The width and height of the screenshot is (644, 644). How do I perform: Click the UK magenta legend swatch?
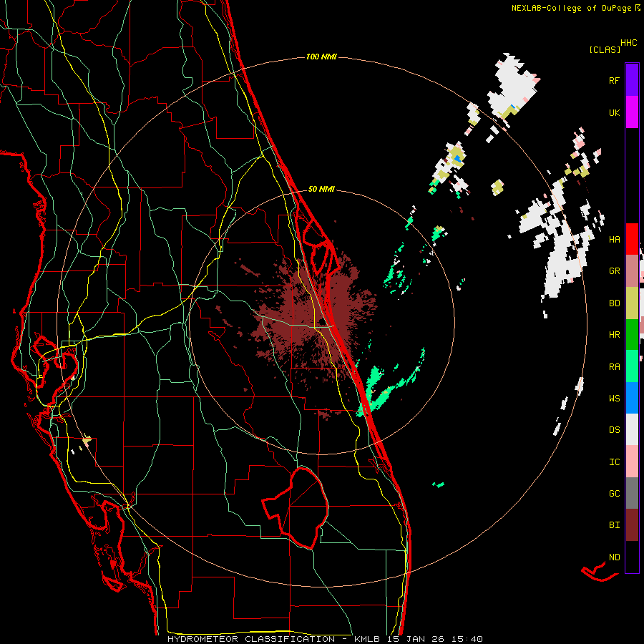pyautogui.click(x=632, y=112)
